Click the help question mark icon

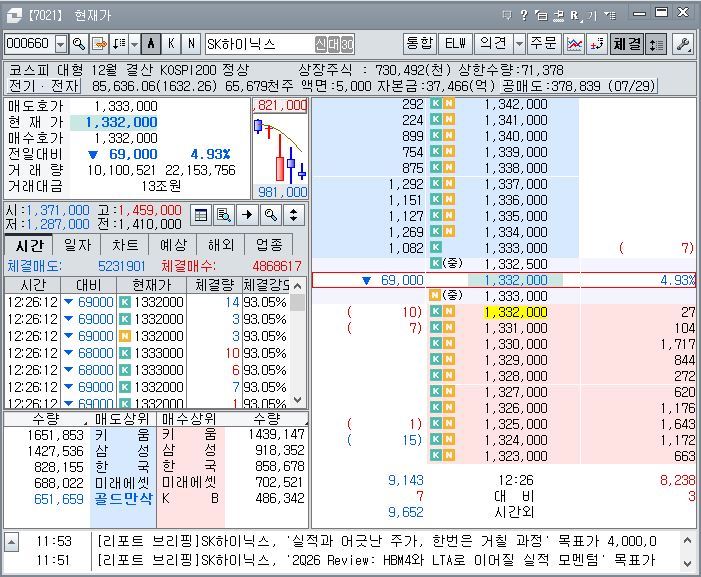coord(524,15)
